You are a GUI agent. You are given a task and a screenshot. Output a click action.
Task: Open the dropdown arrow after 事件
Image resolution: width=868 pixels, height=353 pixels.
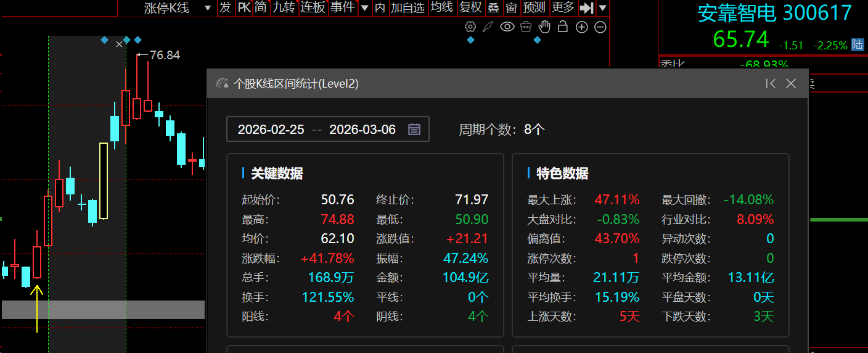coord(364,8)
